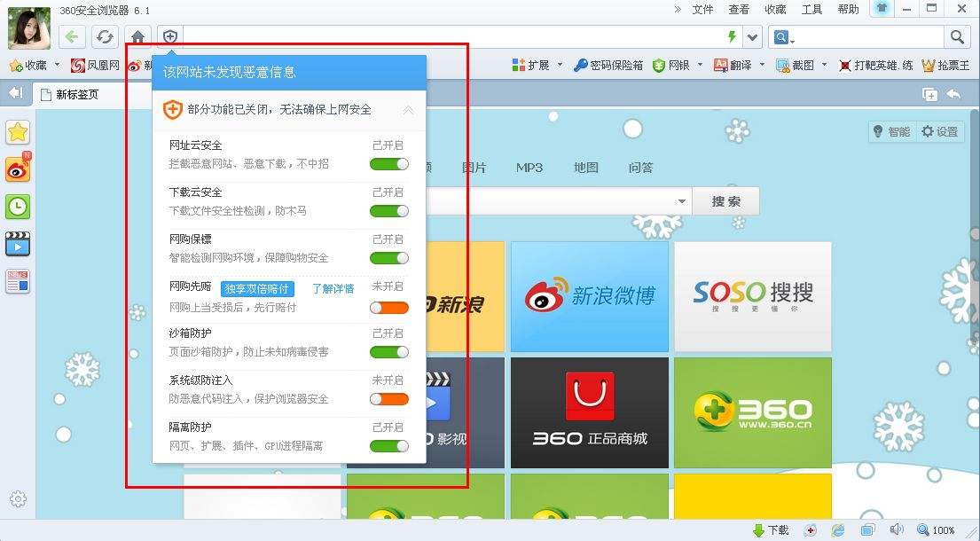The image size is (980, 541).
Task: Toggle the 隔离防护 switch
Action: click(x=388, y=446)
